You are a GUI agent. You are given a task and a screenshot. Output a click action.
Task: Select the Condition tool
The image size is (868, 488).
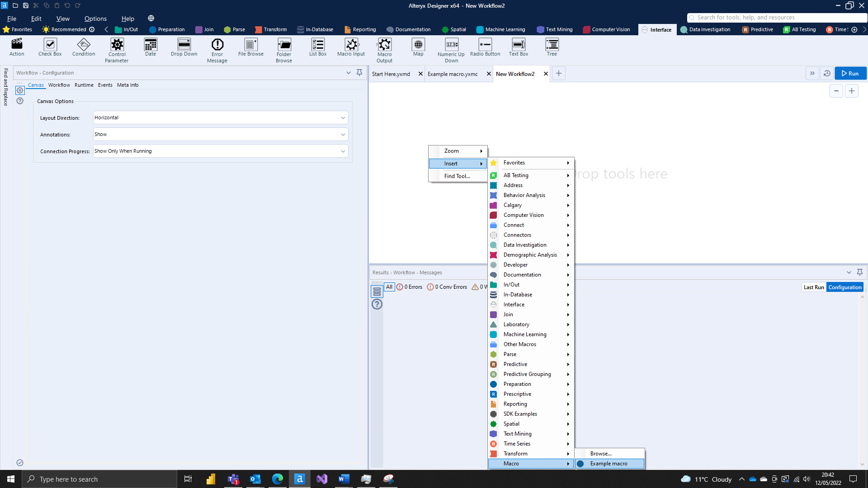coord(83,47)
